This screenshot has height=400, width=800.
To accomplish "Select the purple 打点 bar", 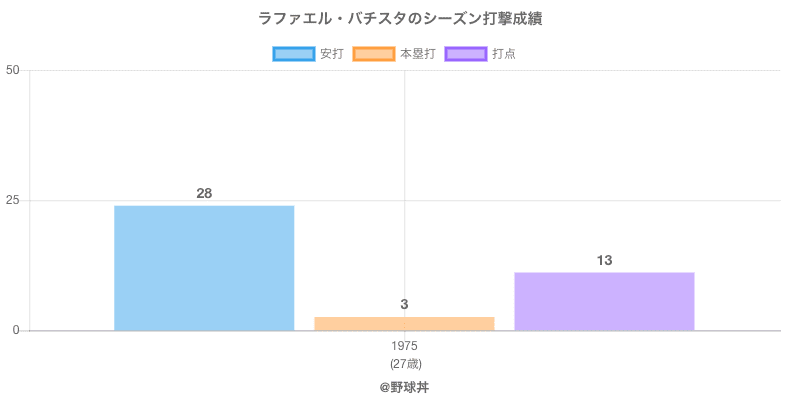I will coord(604,301).
